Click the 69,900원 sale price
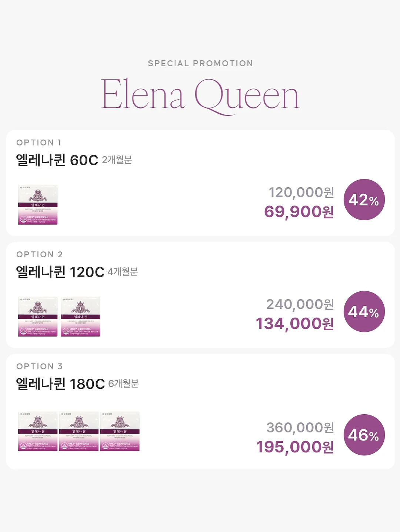400x532 pixels. (299, 212)
